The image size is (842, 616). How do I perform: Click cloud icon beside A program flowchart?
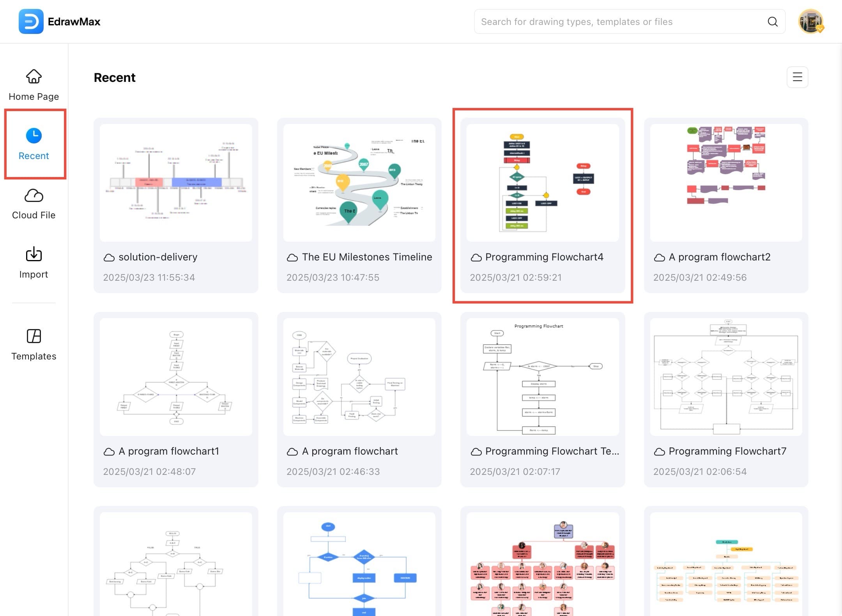(292, 452)
